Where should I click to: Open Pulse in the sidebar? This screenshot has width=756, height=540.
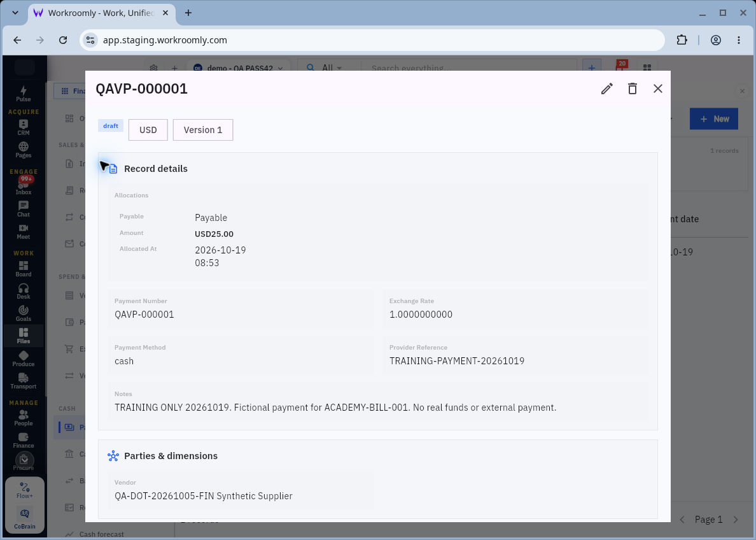click(23, 94)
